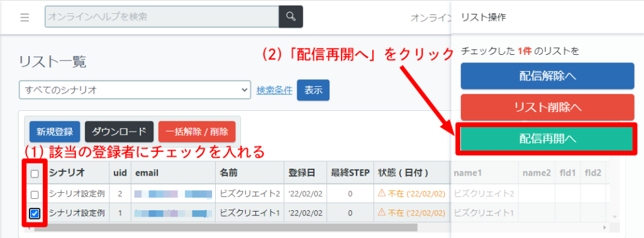The width and height of the screenshot is (644, 238).
Task: Click the シナリオ設定例 cell in uid 1 row
Action: pyautogui.click(x=77, y=213)
